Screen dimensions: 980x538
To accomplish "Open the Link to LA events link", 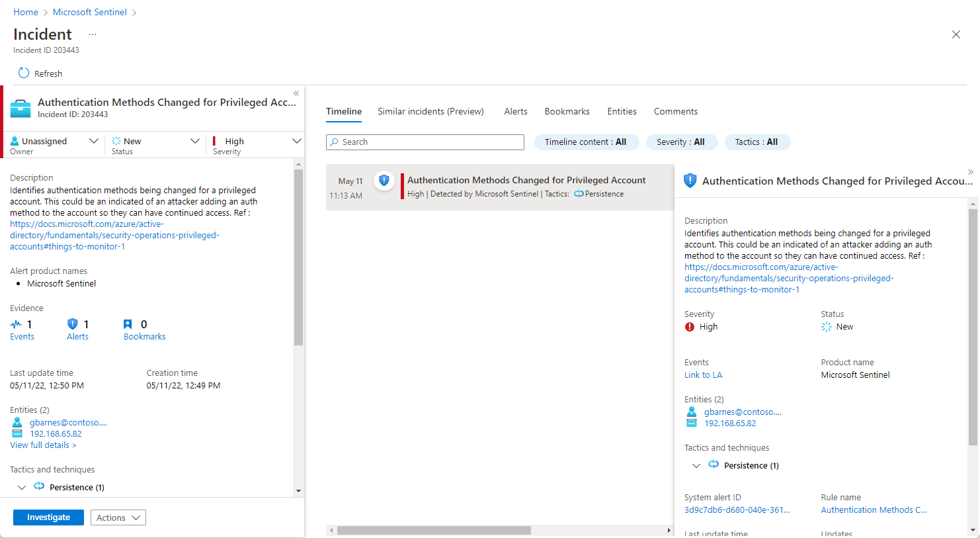I will click(703, 375).
